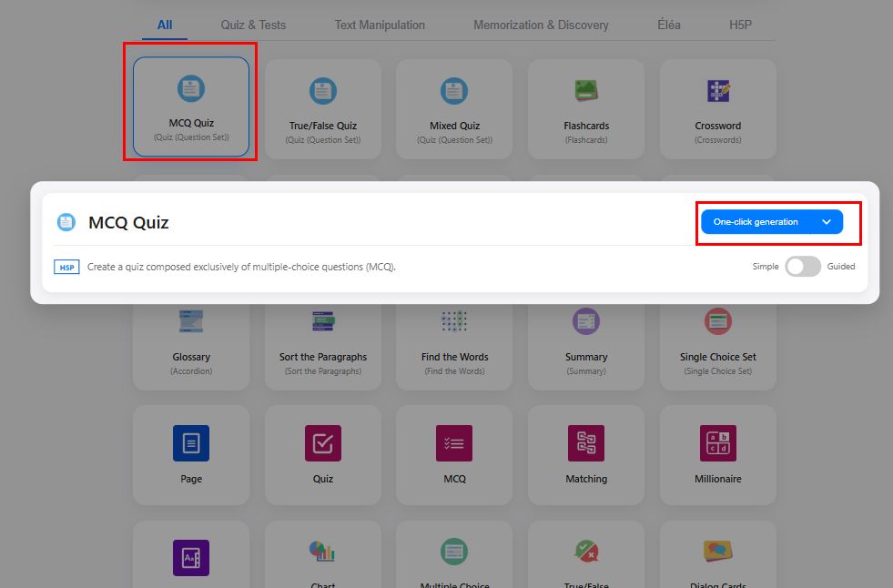Select the Summary activity icon
Image resolution: width=893 pixels, height=588 pixels.
[x=585, y=321]
